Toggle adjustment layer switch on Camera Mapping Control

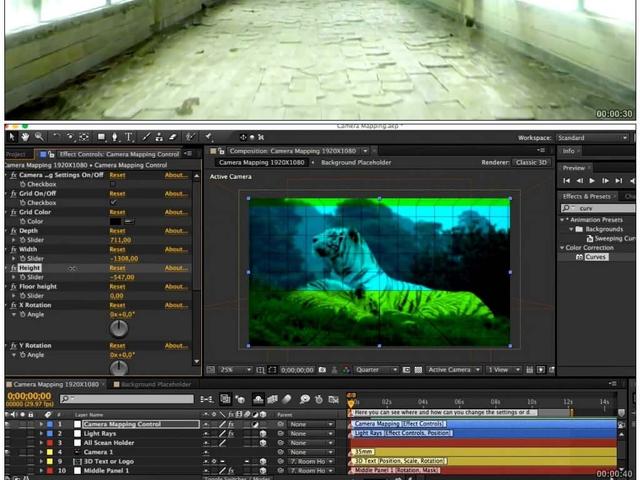point(255,424)
